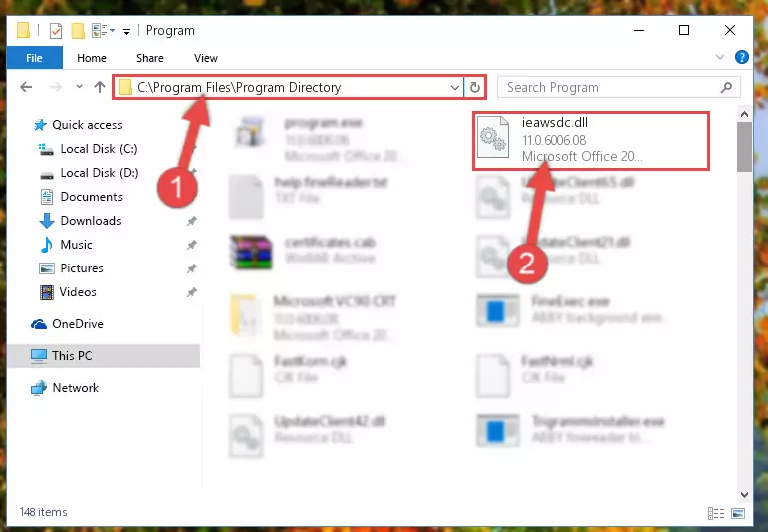
Task: Click the Quick access star icon
Action: 39,125
